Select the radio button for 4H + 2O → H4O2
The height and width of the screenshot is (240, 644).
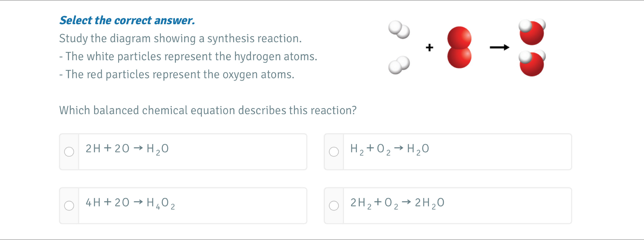[x=69, y=206]
